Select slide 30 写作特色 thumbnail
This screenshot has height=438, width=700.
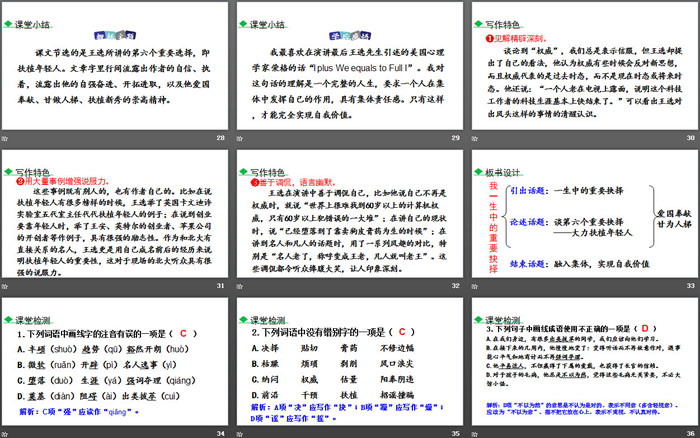(585, 66)
